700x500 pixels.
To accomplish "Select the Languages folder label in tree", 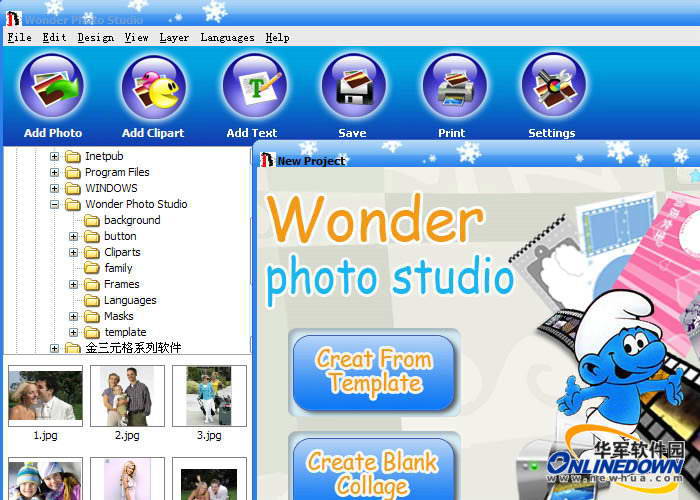I will click(130, 300).
